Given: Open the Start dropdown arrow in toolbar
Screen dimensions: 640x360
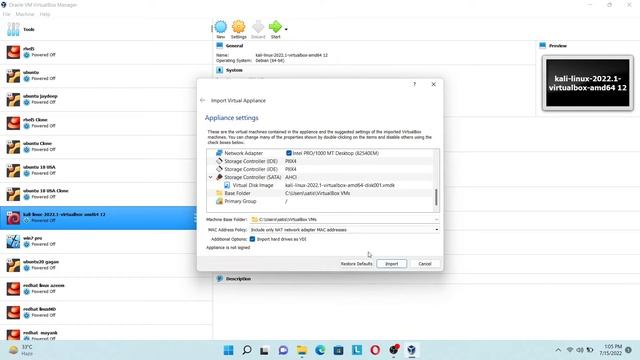Looking at the screenshot, I should coord(286,29).
